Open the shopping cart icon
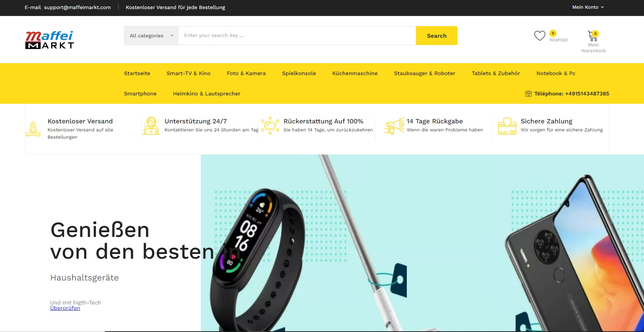Image resolution: width=644 pixels, height=332 pixels. pos(593,36)
